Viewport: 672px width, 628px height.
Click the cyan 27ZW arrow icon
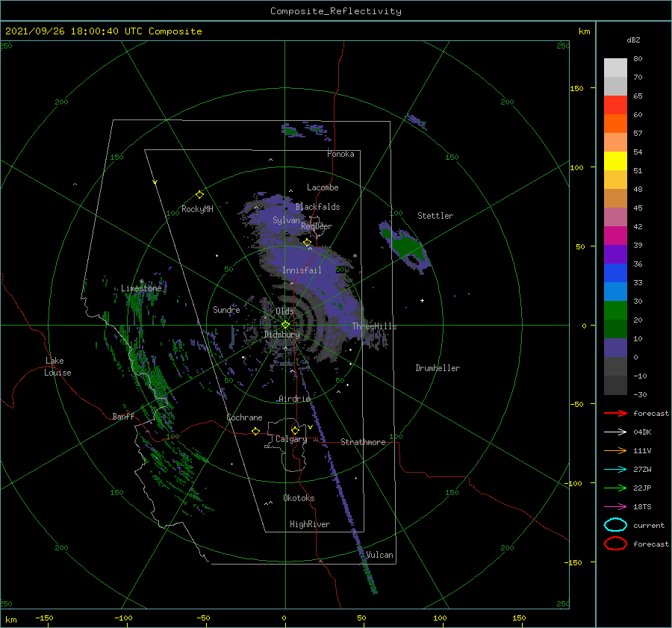click(x=615, y=470)
